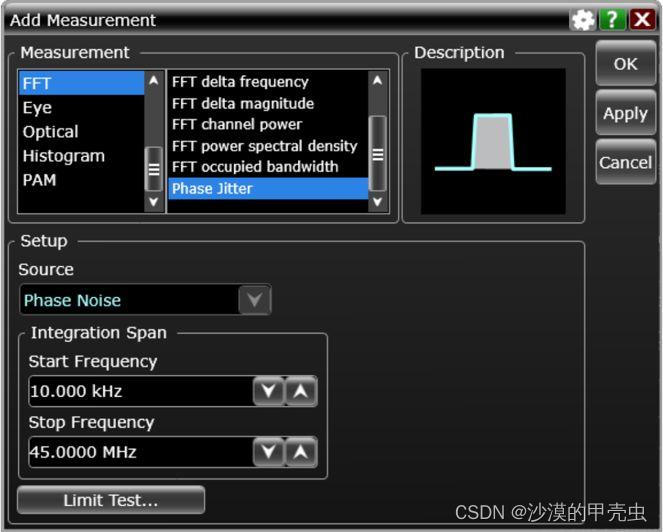Select Eye measurement category
The height and width of the screenshot is (532, 663).
[x=81, y=107]
